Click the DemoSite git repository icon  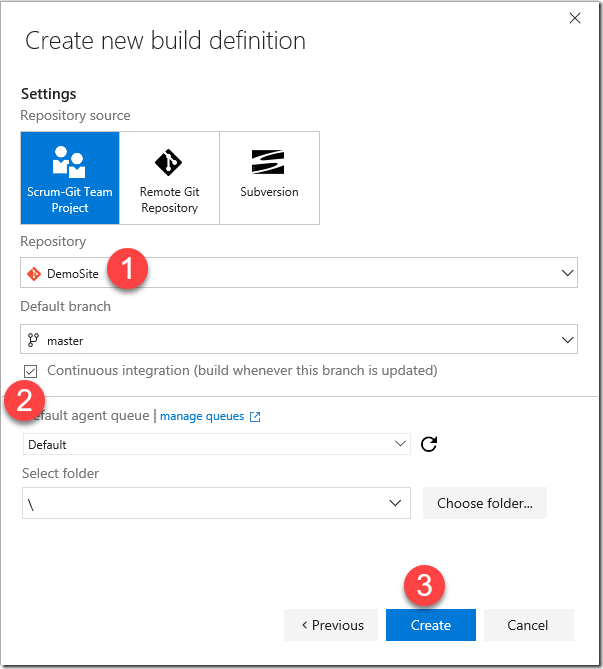(34, 273)
